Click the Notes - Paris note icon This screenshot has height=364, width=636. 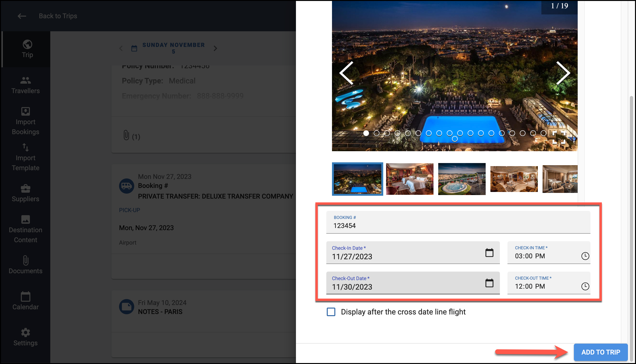pos(127,306)
